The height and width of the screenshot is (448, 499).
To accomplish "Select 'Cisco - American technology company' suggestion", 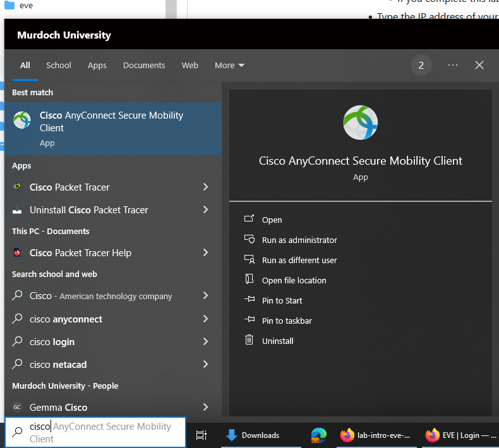I will click(113, 296).
